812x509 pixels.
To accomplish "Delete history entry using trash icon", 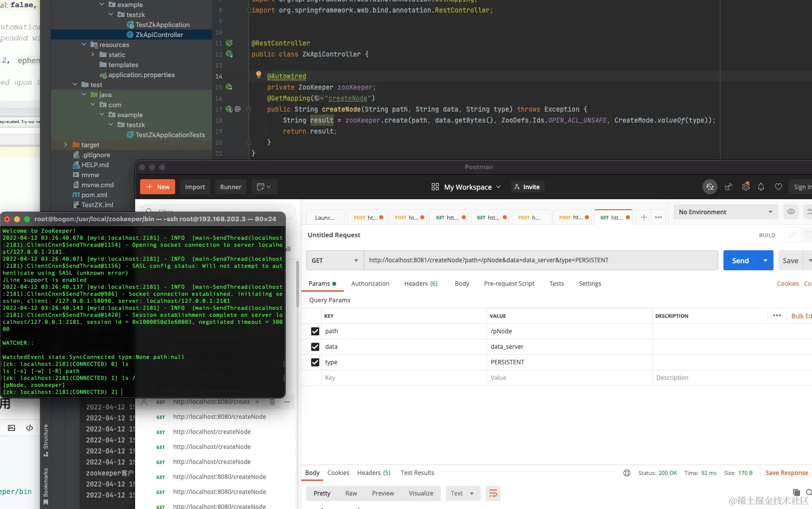I will [x=272, y=402].
